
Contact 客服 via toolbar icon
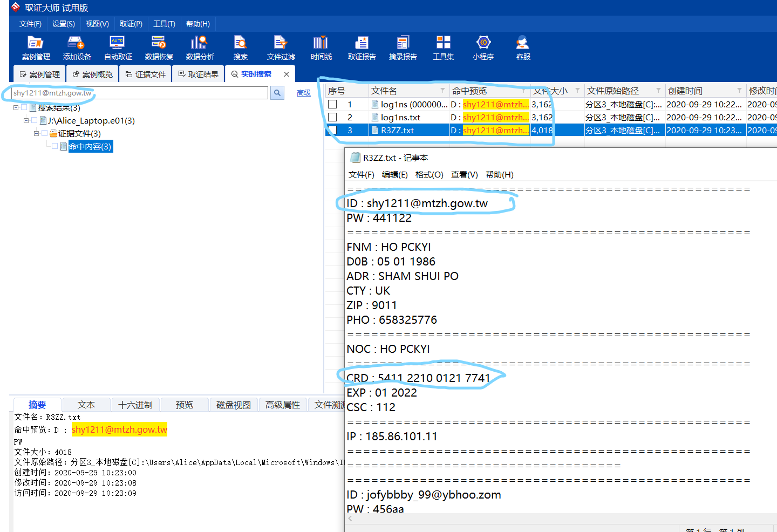[523, 47]
